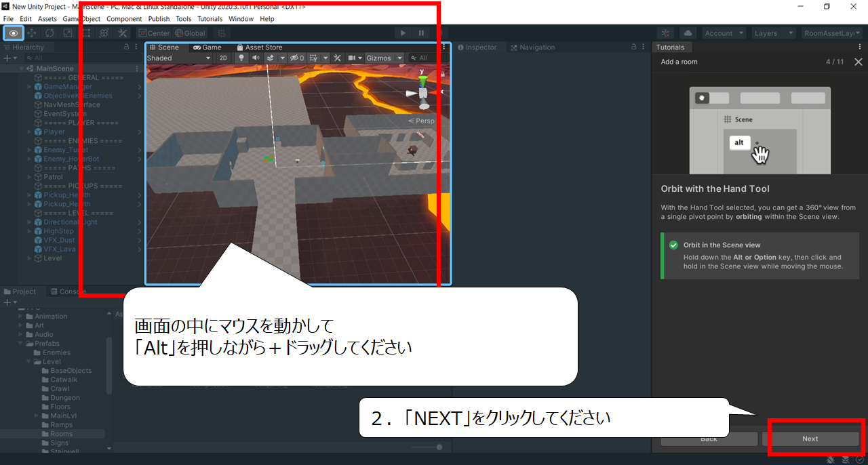Viewport: 868px width, 465px height.
Task: Switch to the Navigation tab
Action: point(533,47)
